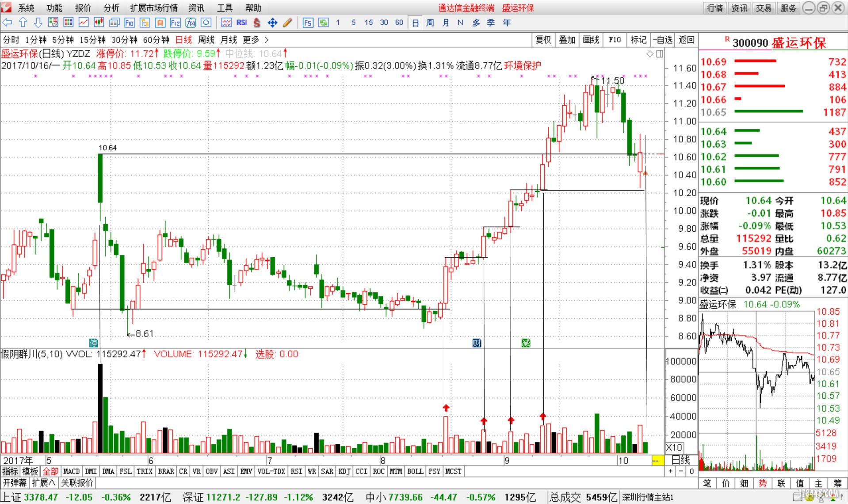Open the formula f(x) icon

(x=191, y=23)
